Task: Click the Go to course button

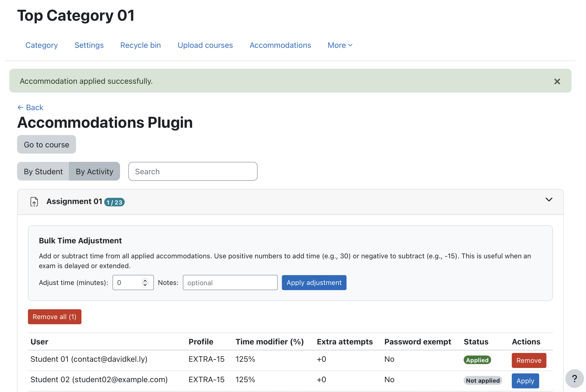Action: click(47, 144)
